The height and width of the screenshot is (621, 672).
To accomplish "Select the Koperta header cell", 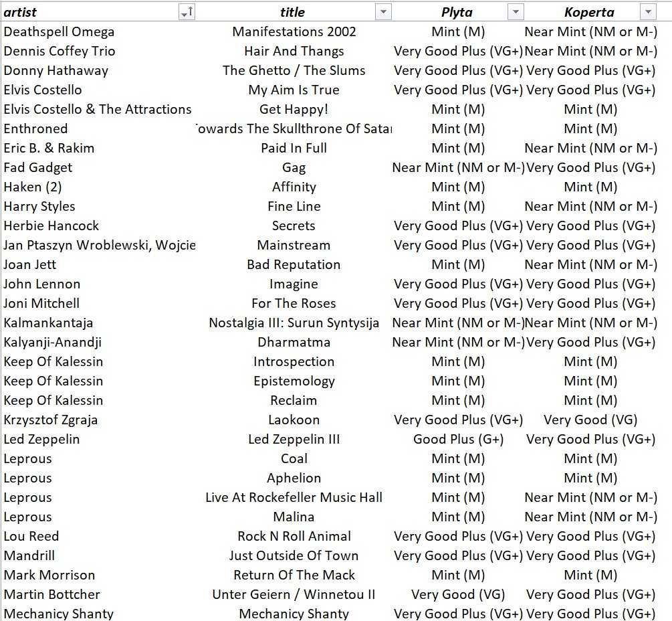I will click(x=590, y=12).
